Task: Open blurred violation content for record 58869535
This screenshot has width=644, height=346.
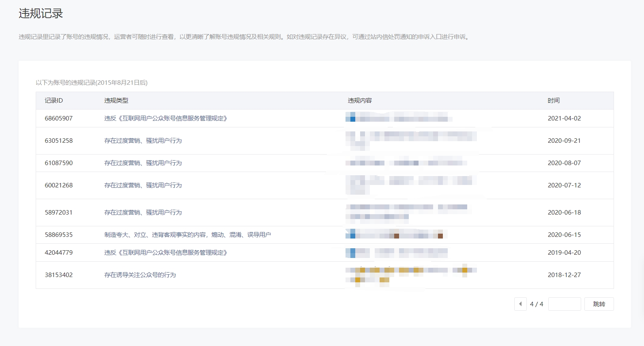Action: tap(397, 234)
